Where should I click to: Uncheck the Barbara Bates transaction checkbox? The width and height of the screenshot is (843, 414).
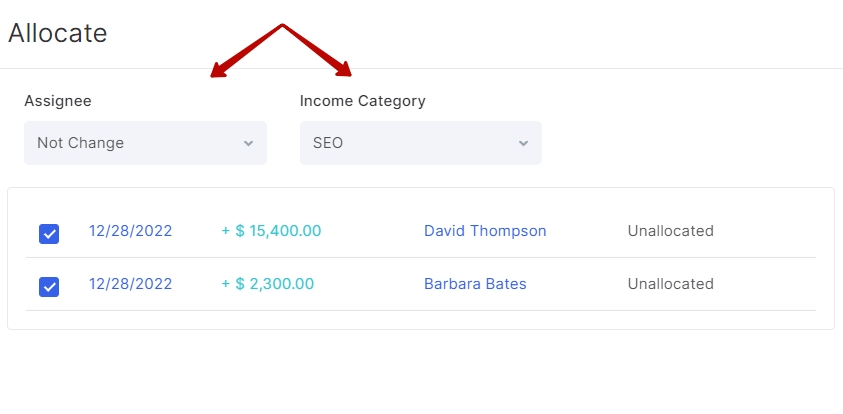pyautogui.click(x=49, y=287)
